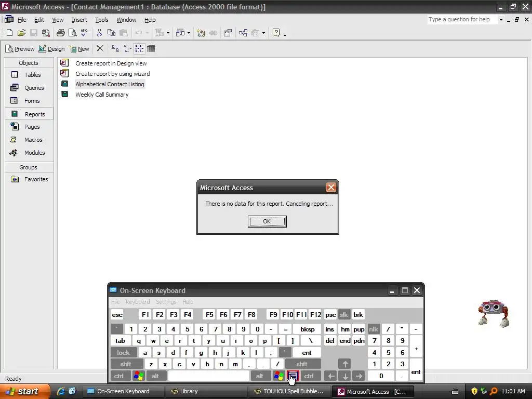The height and width of the screenshot is (399, 532).
Task: Open the Tools menu
Action: [101, 20]
